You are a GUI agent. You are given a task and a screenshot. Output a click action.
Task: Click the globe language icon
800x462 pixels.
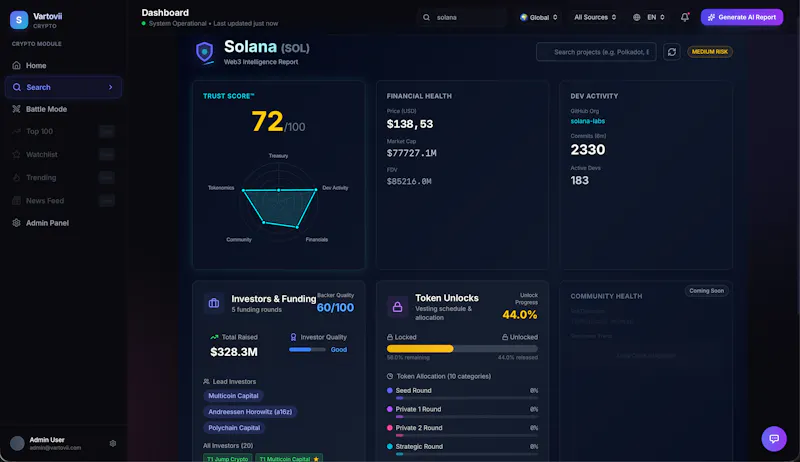(x=637, y=17)
